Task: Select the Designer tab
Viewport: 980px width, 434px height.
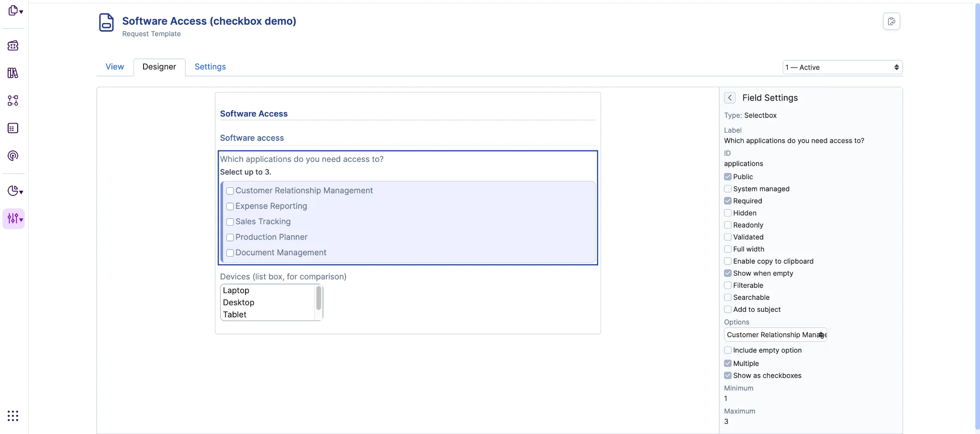Action: coord(159,67)
